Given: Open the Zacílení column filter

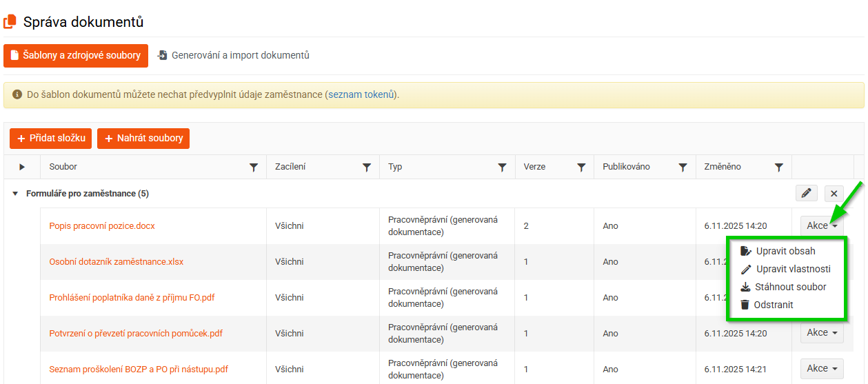Looking at the screenshot, I should coord(367,167).
